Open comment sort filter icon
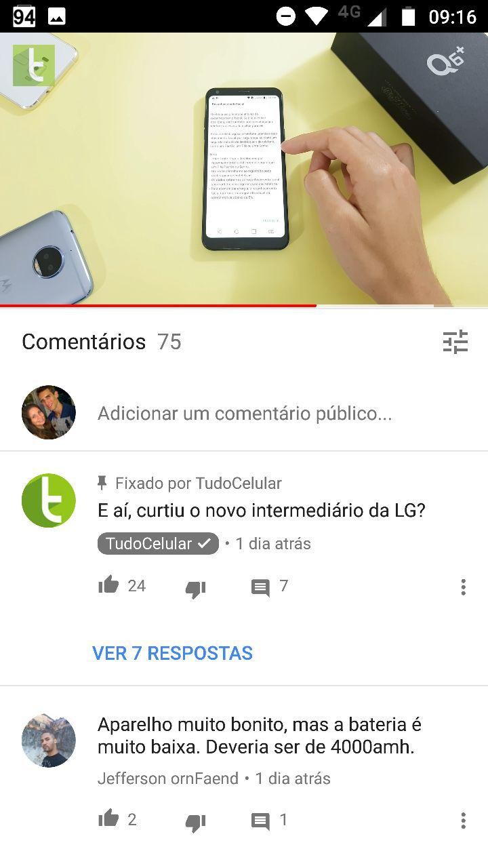The height and width of the screenshot is (868, 488). pos(455,342)
